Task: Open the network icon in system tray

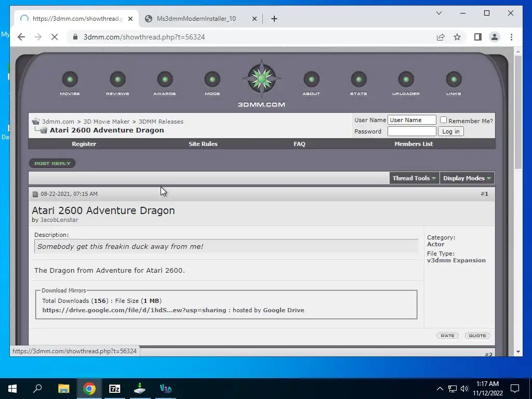Action: [x=453, y=389]
